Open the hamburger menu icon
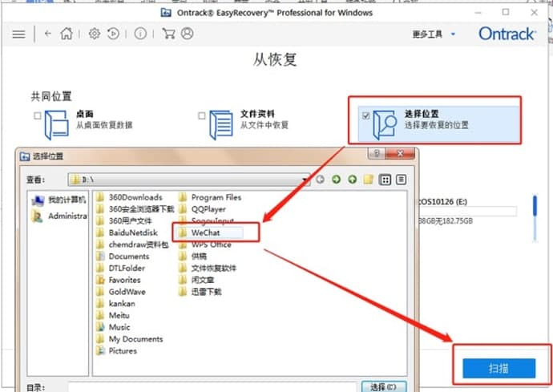The height and width of the screenshot is (392, 553). click(x=18, y=34)
